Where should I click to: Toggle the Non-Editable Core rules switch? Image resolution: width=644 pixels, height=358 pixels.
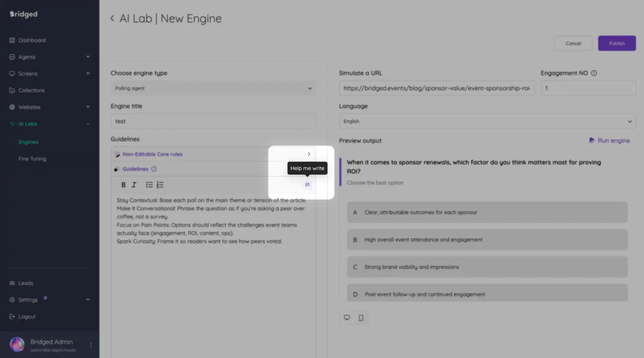pyautogui.click(x=117, y=154)
